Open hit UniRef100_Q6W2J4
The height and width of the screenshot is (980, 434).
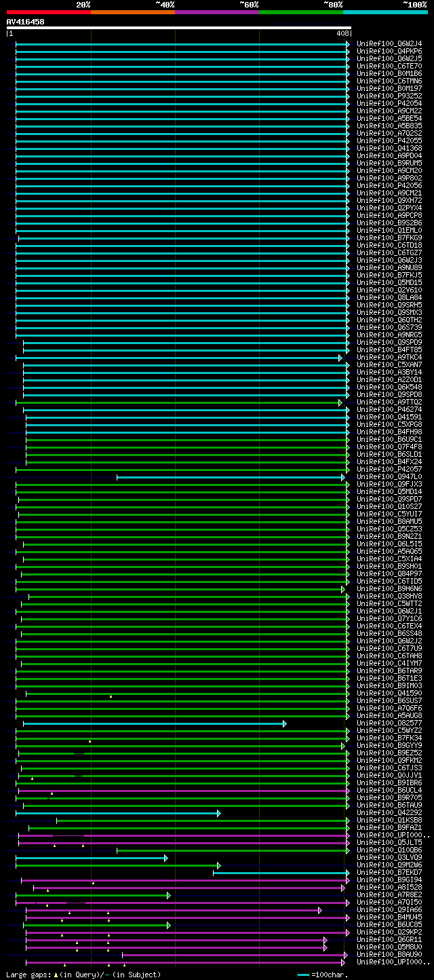[x=389, y=44]
